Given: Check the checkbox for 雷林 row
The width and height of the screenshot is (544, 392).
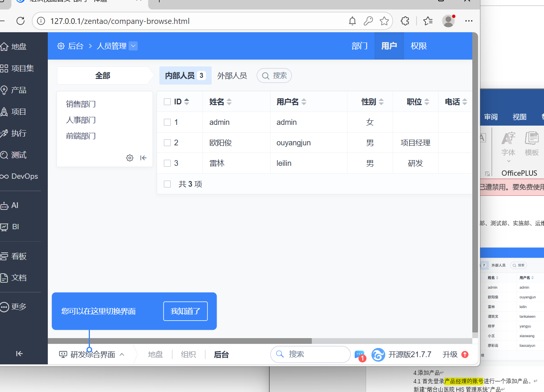Looking at the screenshot, I should [167, 163].
